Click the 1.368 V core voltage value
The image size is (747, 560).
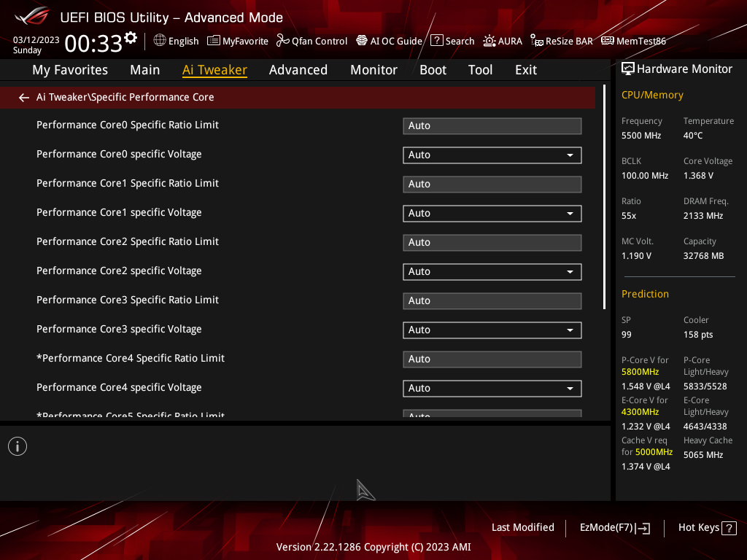tap(698, 176)
